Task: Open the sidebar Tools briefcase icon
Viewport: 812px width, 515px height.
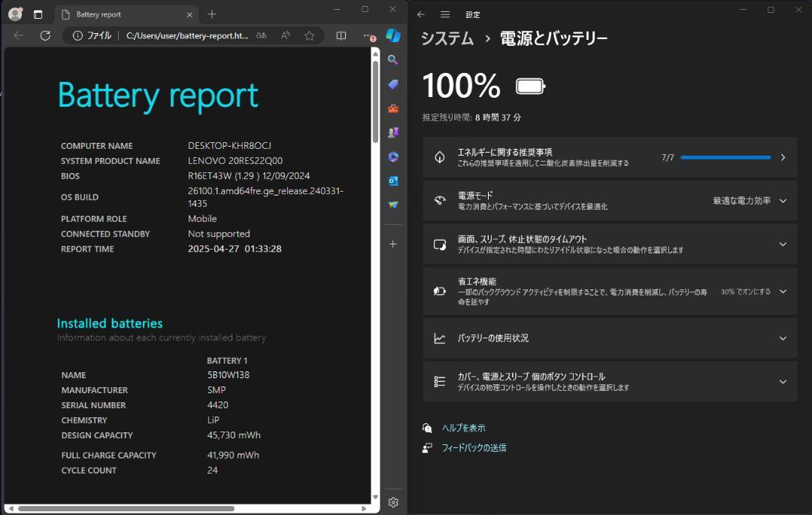Action: pyautogui.click(x=393, y=108)
